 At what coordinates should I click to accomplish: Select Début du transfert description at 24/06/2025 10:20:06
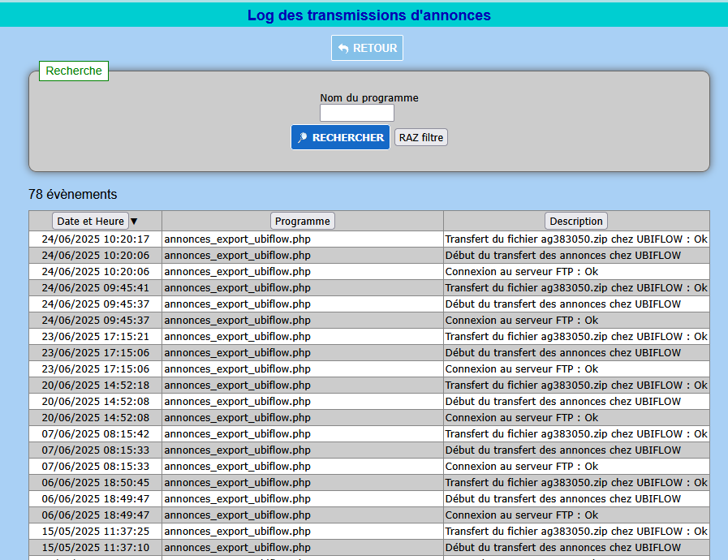pyautogui.click(x=576, y=256)
